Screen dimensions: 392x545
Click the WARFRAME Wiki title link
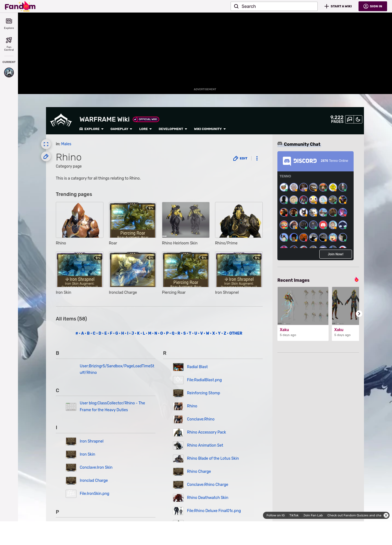point(105,119)
